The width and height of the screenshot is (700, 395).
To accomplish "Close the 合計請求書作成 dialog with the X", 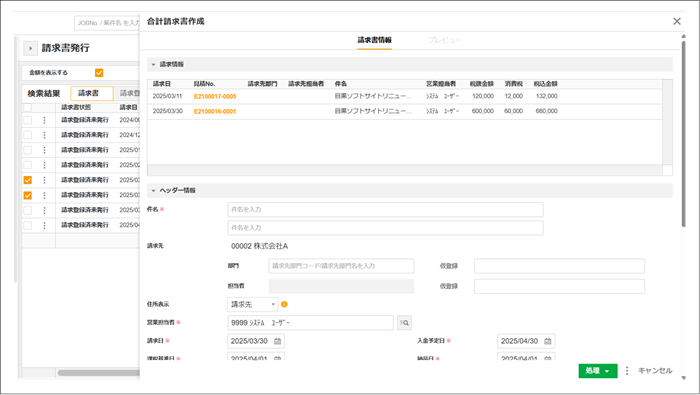I will (677, 21).
